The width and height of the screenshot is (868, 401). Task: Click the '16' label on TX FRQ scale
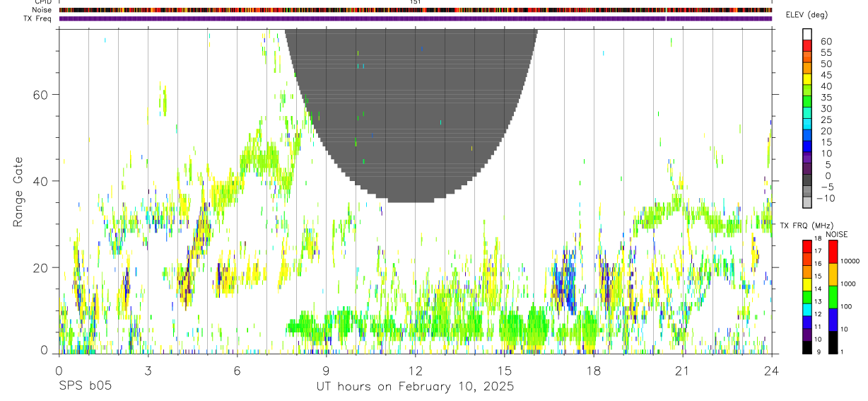click(818, 263)
